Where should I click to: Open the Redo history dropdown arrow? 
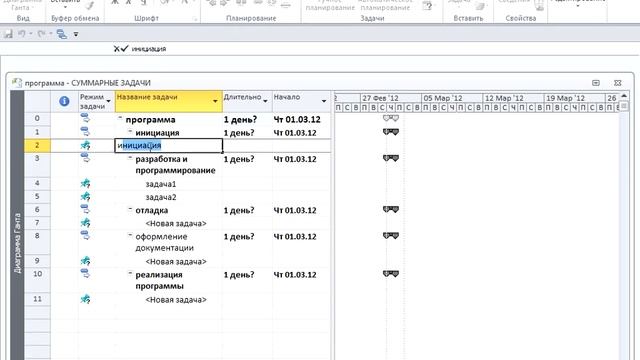coord(51,34)
